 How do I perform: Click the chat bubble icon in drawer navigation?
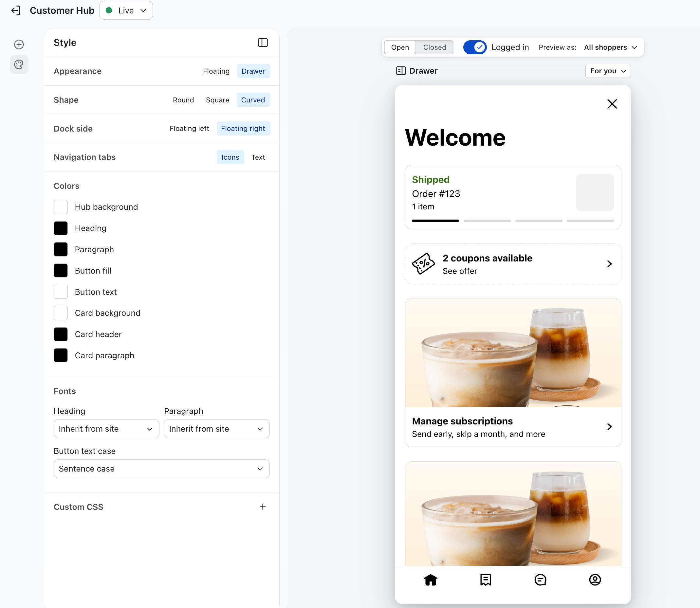click(540, 580)
